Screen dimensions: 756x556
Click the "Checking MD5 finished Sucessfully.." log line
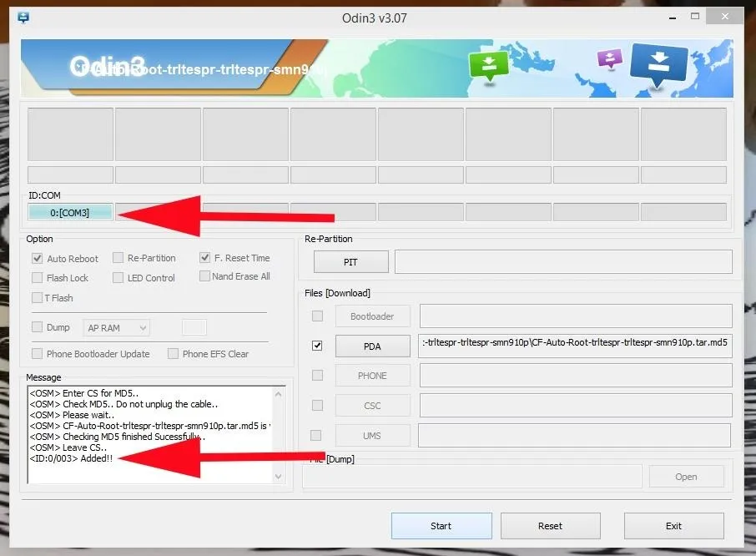(x=117, y=437)
